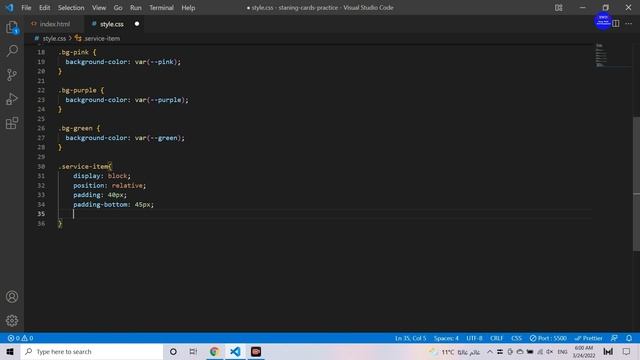This screenshot has width=640, height=360.
Task: Click position: relative on line 32
Action: click(109, 185)
